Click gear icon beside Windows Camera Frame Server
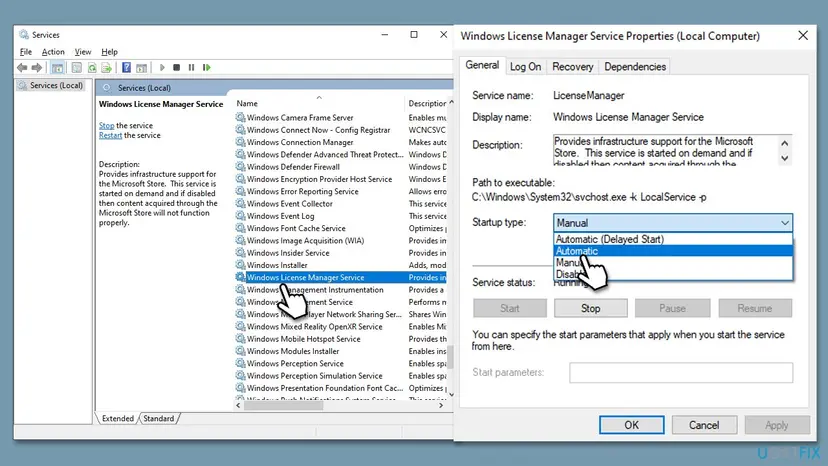This screenshot has width=828, height=466. point(240,117)
